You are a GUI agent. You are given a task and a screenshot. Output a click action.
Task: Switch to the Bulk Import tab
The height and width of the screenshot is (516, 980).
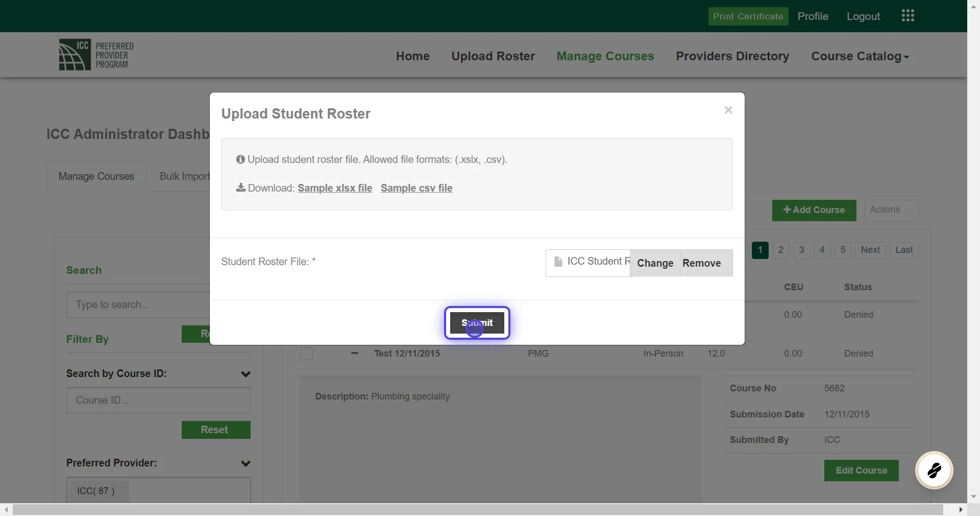point(184,176)
